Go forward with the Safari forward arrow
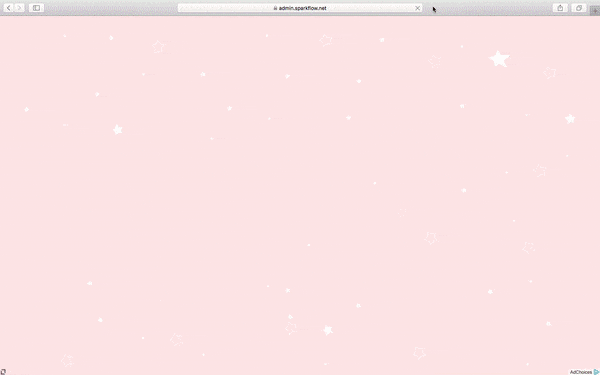The height and width of the screenshot is (375, 600). tap(20, 8)
